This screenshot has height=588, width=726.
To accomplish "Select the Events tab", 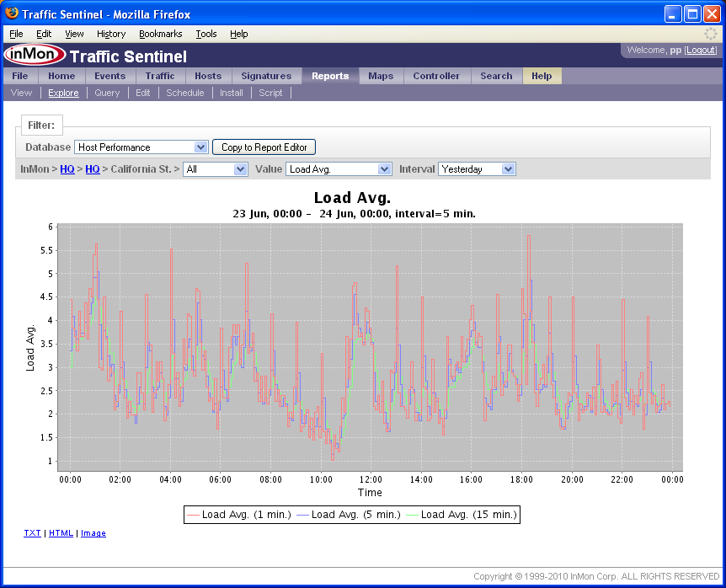I will 109,76.
